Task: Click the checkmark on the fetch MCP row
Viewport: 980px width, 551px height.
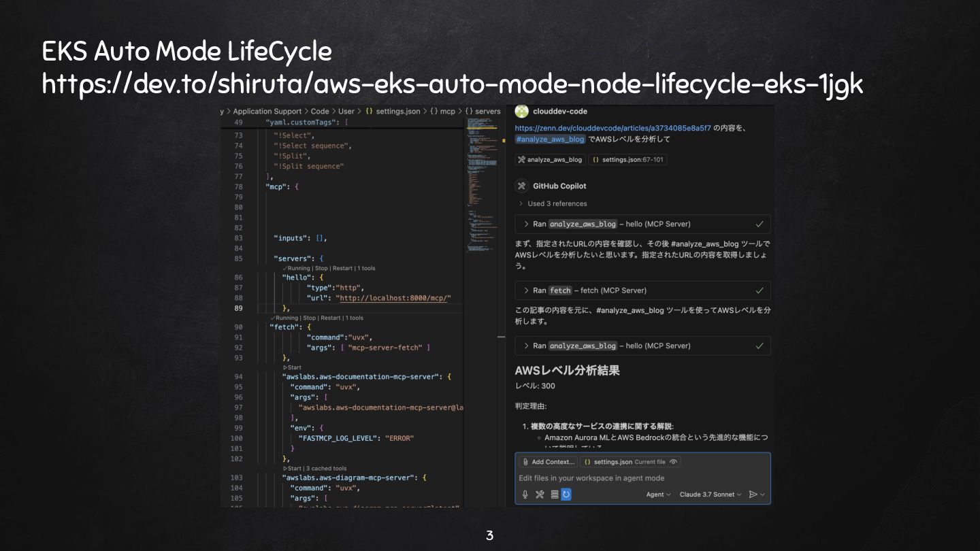Action: 759,290
